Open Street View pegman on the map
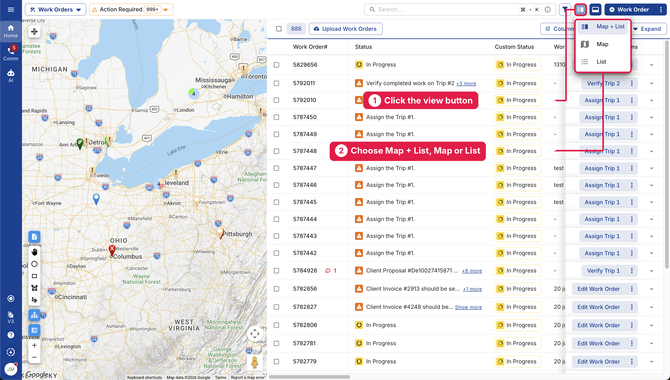 click(x=255, y=362)
